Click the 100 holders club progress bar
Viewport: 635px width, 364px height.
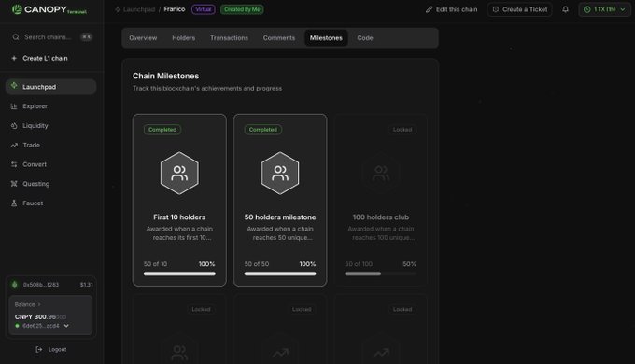click(380, 273)
